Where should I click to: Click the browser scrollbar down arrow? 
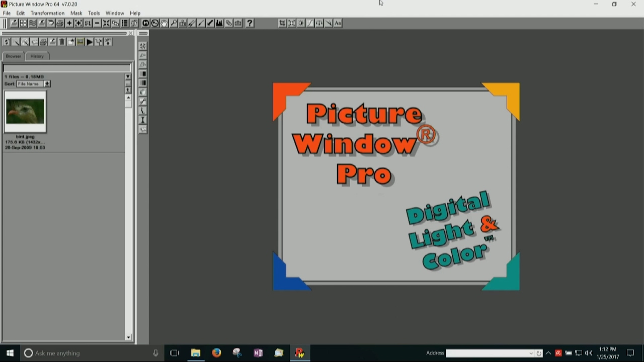pos(128,337)
